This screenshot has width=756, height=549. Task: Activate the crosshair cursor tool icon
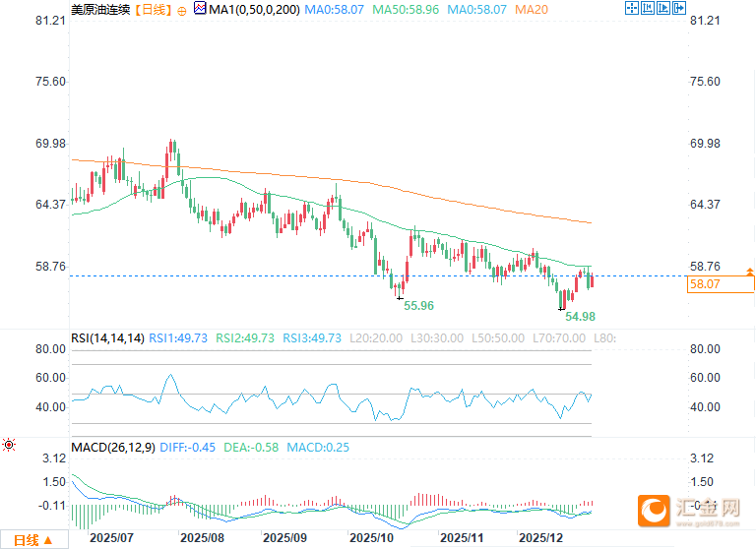click(x=632, y=8)
